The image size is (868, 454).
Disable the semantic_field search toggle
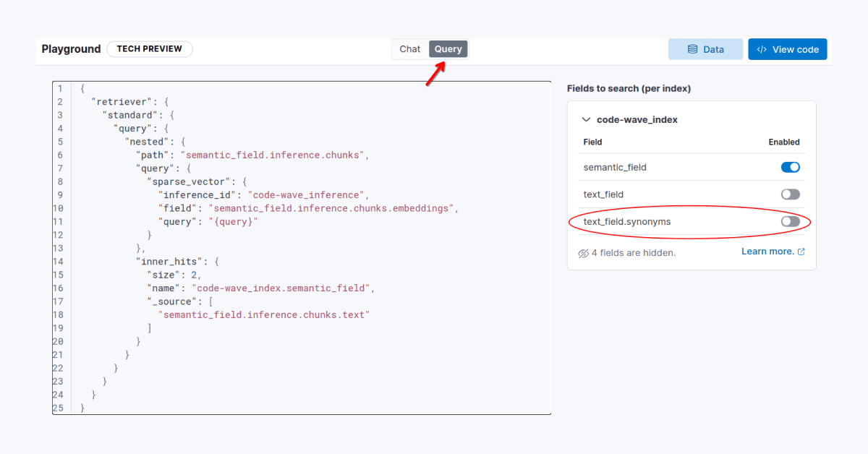(791, 166)
